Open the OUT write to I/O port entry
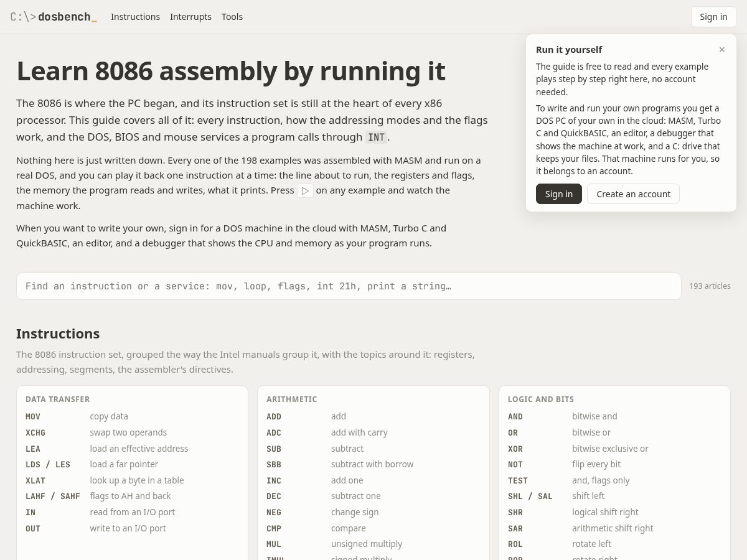 (x=132, y=528)
